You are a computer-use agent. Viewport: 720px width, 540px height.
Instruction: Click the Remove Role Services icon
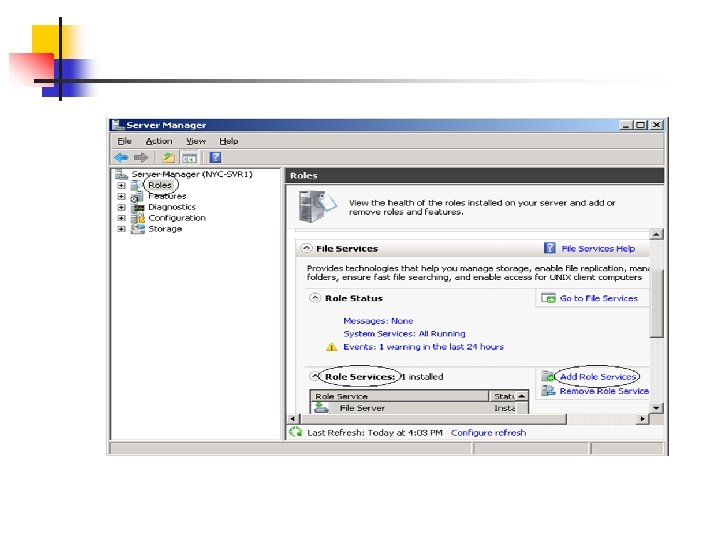pyautogui.click(x=548, y=391)
